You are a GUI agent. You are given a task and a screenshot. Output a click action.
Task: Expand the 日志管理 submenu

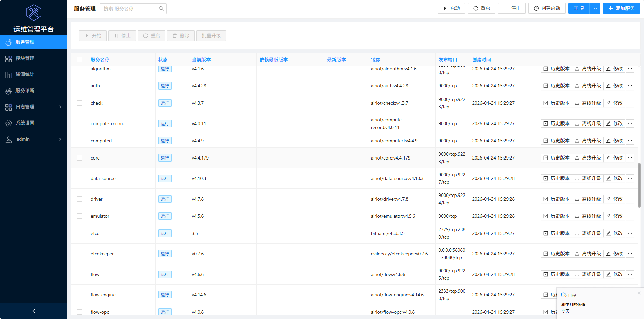[x=34, y=107]
